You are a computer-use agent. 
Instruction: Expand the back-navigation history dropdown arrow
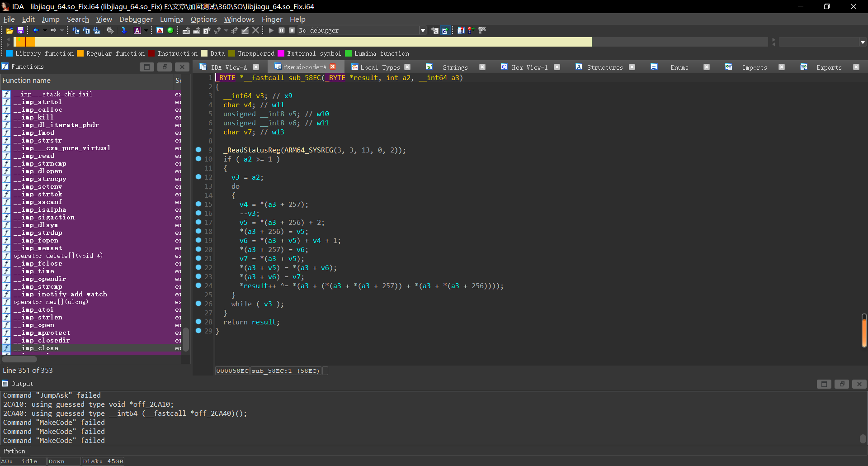coord(45,30)
